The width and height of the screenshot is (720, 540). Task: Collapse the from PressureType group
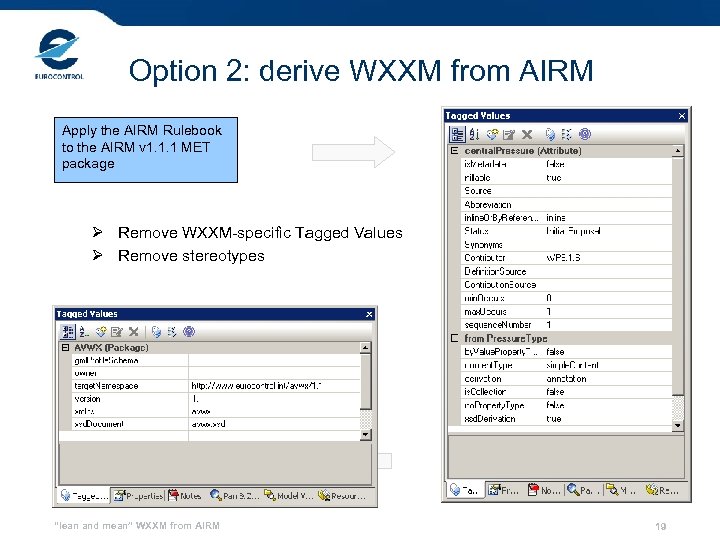pos(454,338)
